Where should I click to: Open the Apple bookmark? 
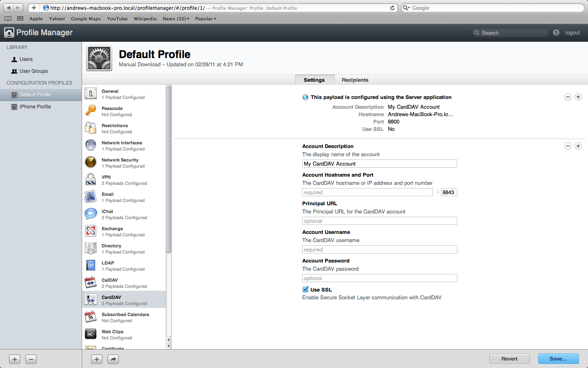coord(36,19)
